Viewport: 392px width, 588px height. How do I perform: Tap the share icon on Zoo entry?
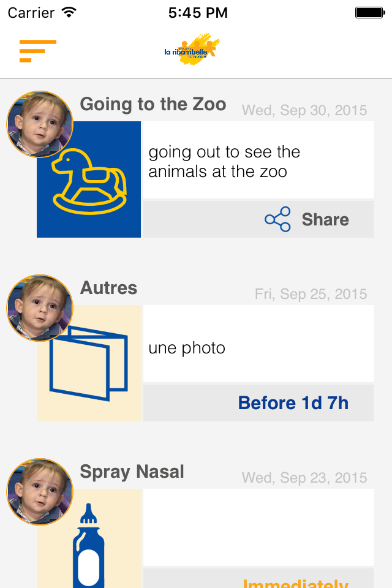(x=277, y=219)
